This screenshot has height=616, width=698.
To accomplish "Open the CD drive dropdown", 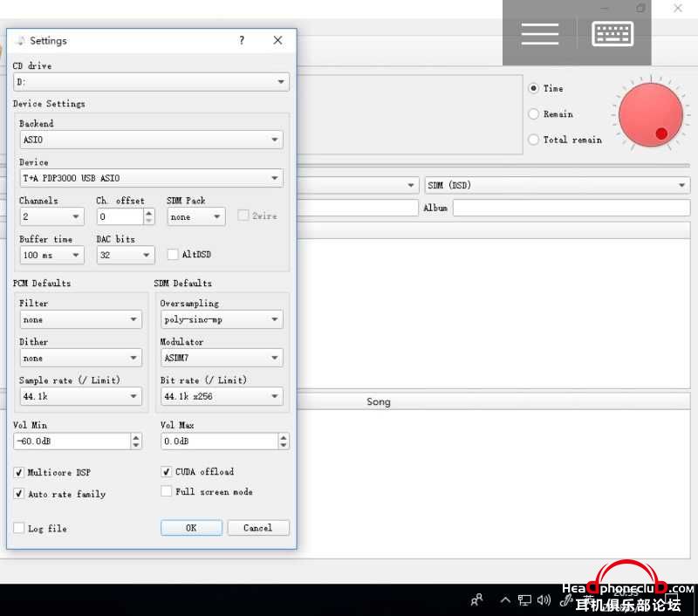I will (151, 82).
